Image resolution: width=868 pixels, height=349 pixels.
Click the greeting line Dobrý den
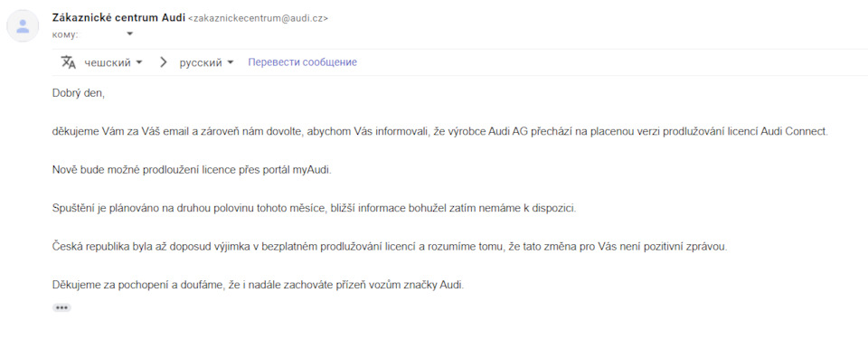click(78, 93)
